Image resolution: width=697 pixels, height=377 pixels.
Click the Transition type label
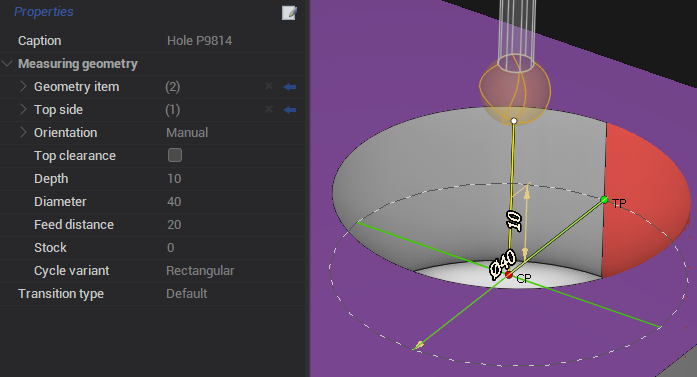[61, 294]
